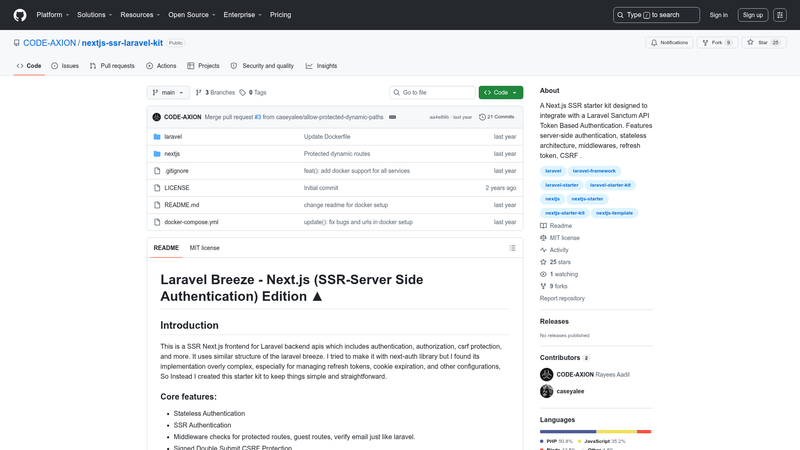View the 1 watching link
Image resolution: width=800 pixels, height=450 pixels.
(559, 274)
